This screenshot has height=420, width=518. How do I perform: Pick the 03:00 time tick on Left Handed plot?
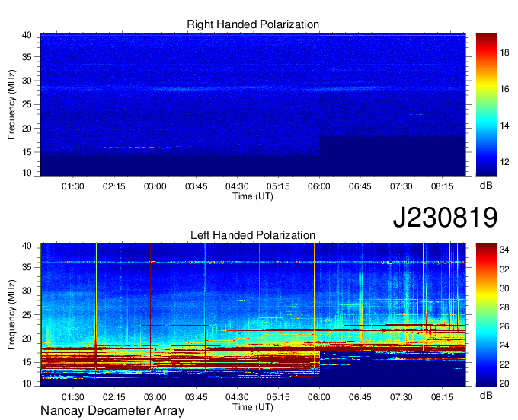coord(155,397)
